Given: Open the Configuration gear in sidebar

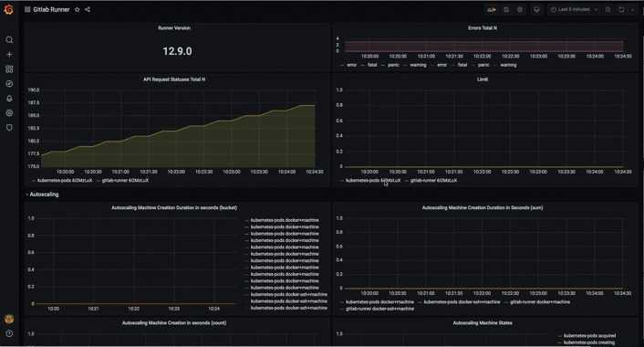Looking at the screenshot, I should [x=9, y=113].
